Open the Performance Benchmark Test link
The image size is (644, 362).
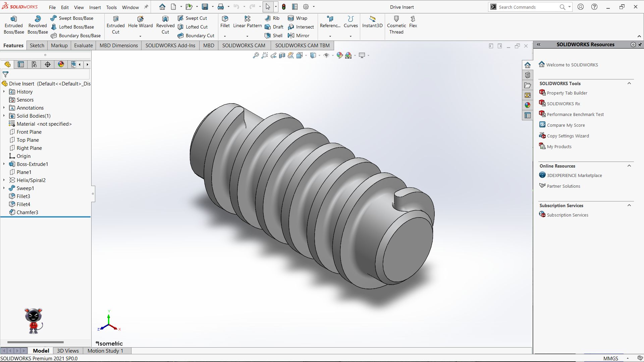tap(575, 115)
